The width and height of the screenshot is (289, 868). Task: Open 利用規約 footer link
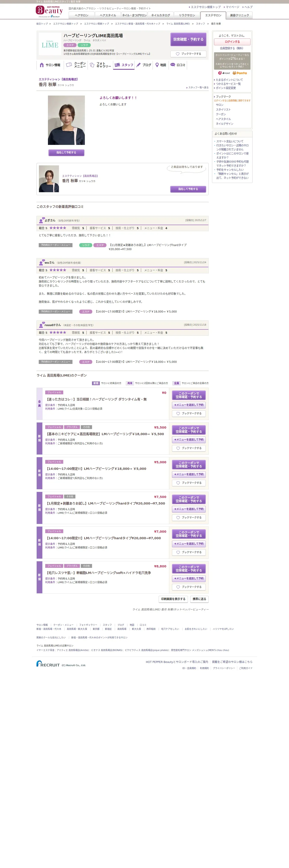[x=204, y=668]
